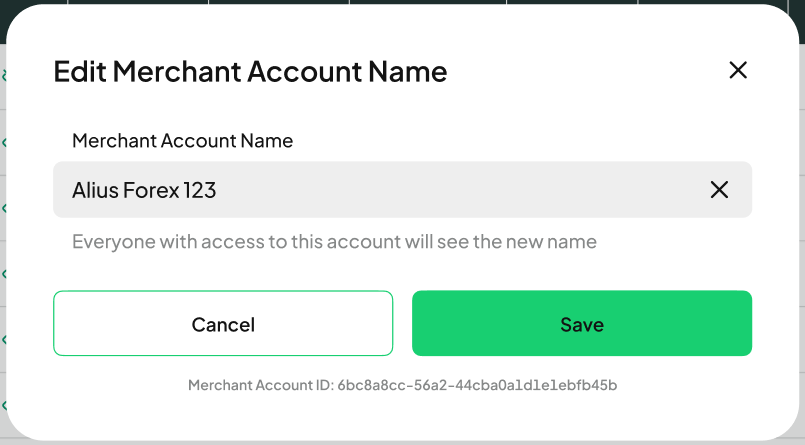The width and height of the screenshot is (805, 445).
Task: Click the dark table header strip above dialog
Action: coord(402,2)
